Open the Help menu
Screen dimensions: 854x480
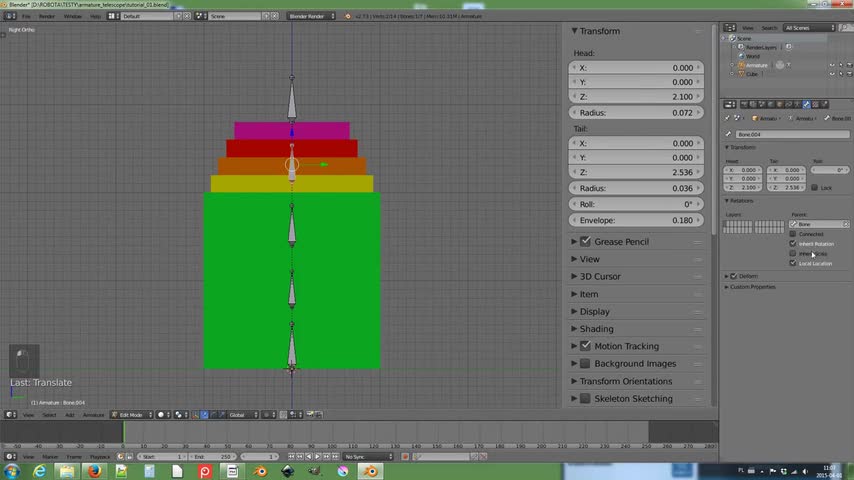tap(95, 16)
